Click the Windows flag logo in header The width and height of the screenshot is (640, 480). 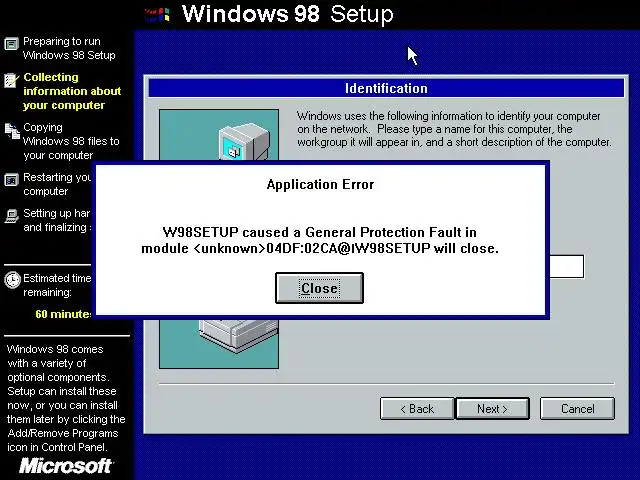tap(157, 15)
